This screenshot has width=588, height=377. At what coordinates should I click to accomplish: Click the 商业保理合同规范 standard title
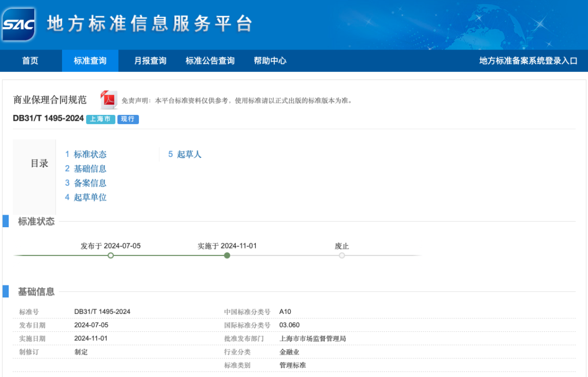click(x=50, y=100)
